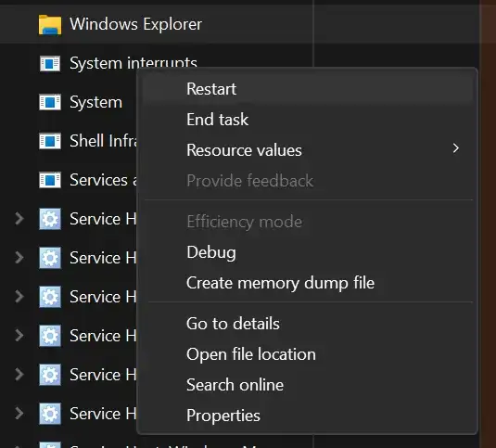Click the System interrupts process icon
Viewport: 496px width, 448px height.
coord(50,64)
